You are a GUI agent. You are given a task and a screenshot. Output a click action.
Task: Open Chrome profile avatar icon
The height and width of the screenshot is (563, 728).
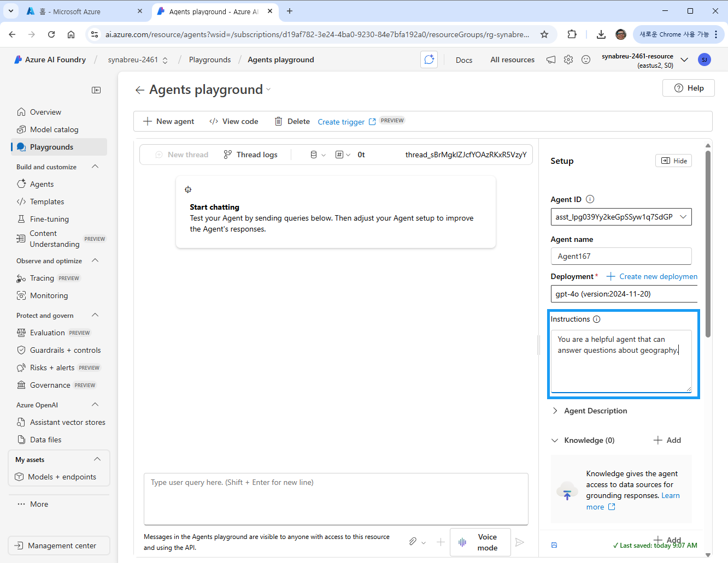pyautogui.click(x=621, y=34)
